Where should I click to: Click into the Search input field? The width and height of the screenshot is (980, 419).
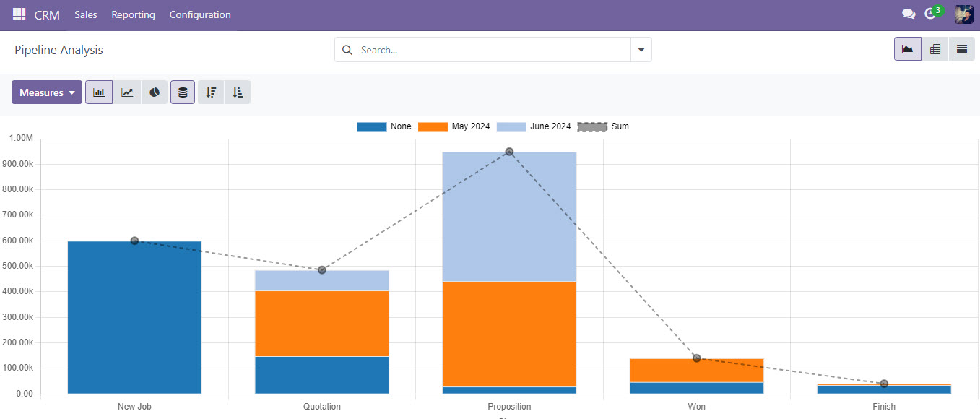pos(491,50)
